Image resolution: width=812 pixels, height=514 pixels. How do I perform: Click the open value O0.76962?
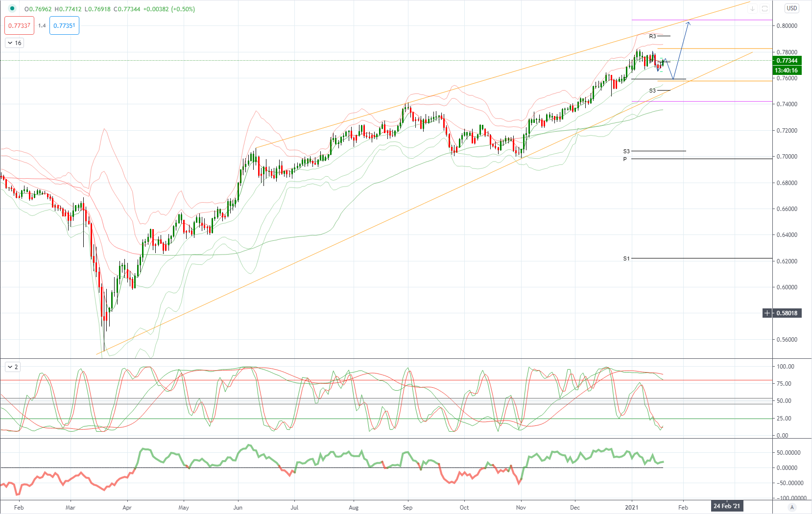[x=38, y=9]
